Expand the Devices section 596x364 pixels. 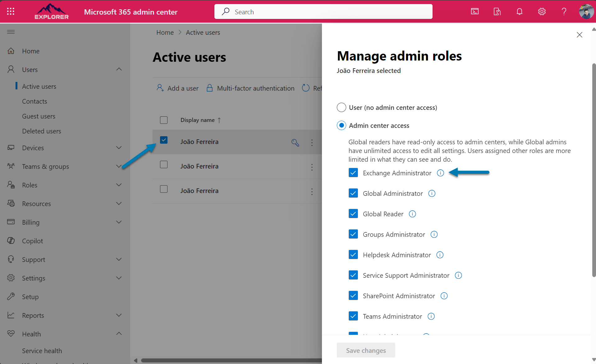tap(119, 147)
